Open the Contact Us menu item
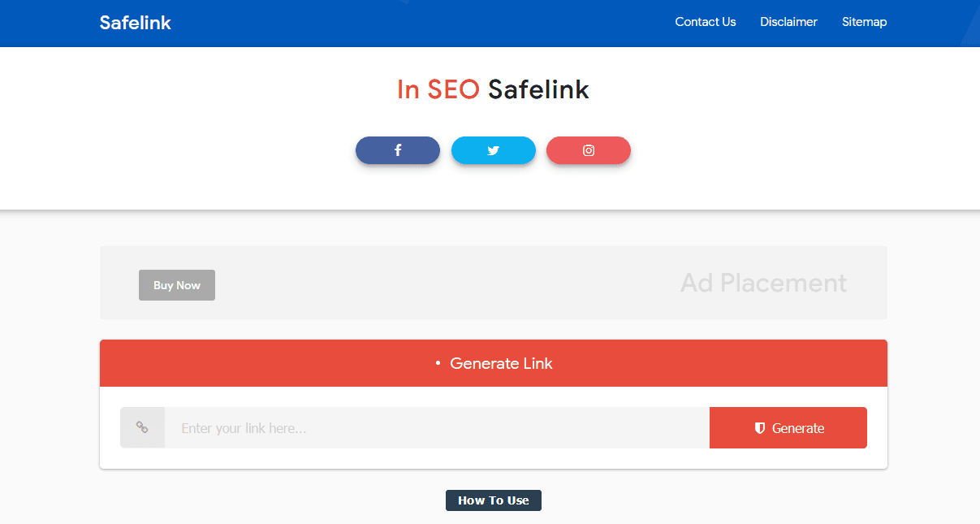Viewport: 980px width, 524px height. click(x=706, y=22)
